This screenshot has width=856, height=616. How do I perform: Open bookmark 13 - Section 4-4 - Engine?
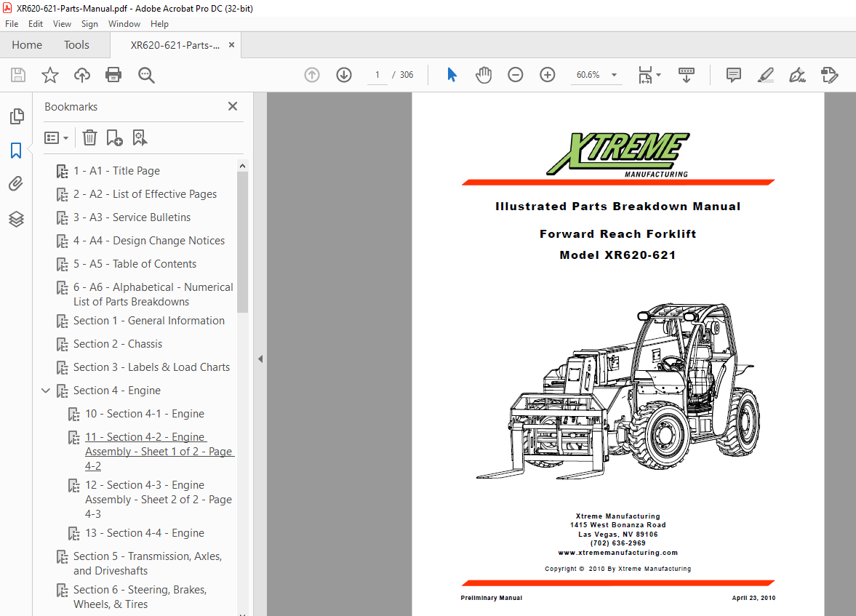point(144,533)
